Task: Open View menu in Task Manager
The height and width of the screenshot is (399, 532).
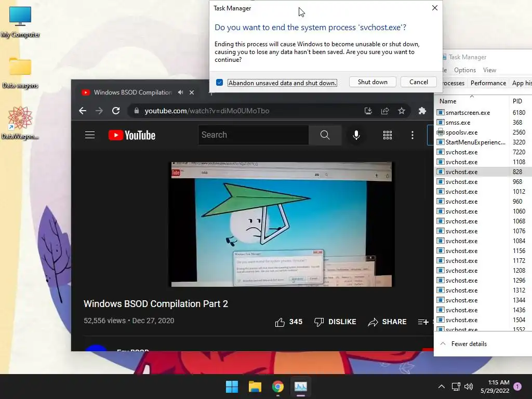Action: coord(489,70)
